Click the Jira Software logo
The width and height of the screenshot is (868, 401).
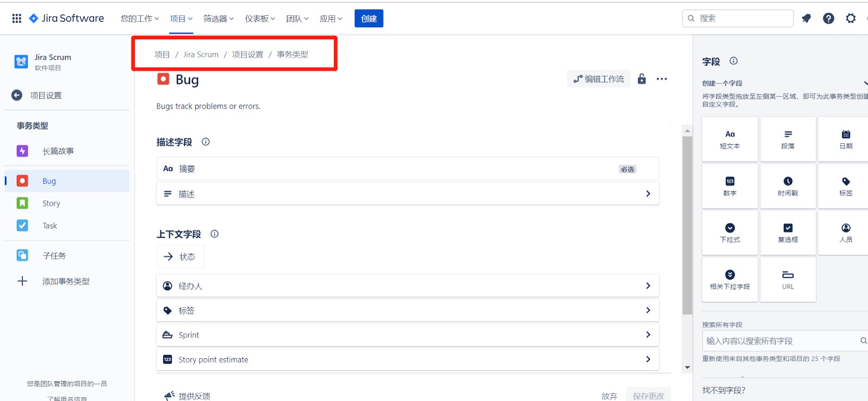coord(66,18)
